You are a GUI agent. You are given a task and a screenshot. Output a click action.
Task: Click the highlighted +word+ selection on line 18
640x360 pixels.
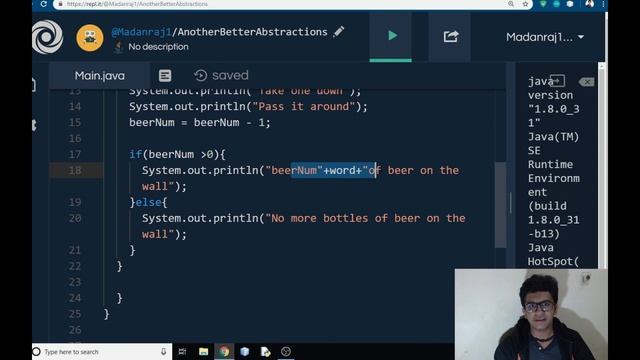coord(333,170)
